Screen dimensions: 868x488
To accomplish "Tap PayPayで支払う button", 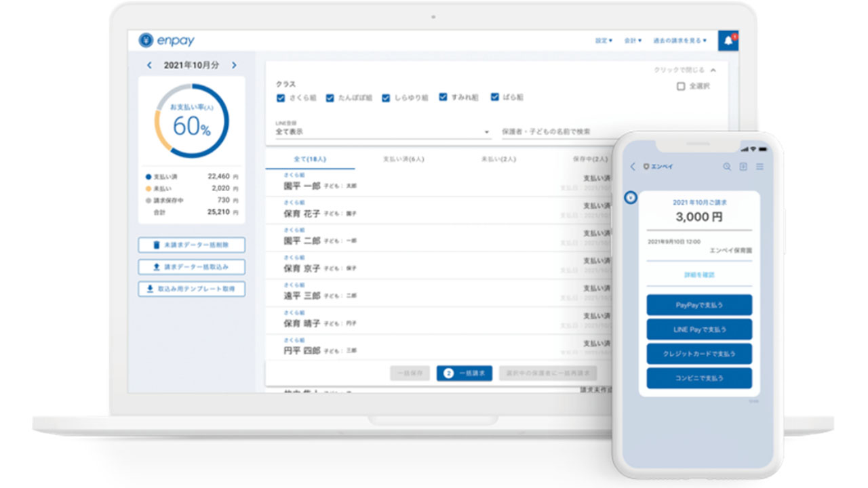I will 699,305.
